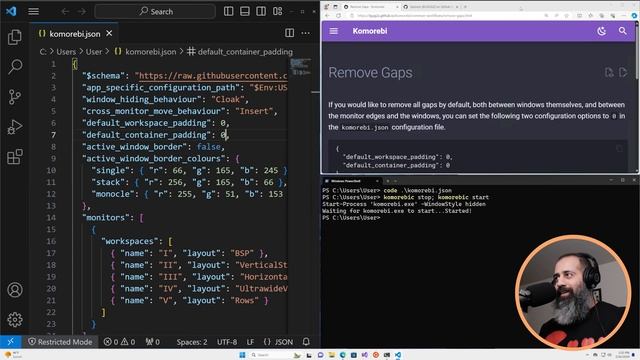This screenshot has height=360, width=640.
Task: Click the editor minimap
Action: [x=300, y=67]
